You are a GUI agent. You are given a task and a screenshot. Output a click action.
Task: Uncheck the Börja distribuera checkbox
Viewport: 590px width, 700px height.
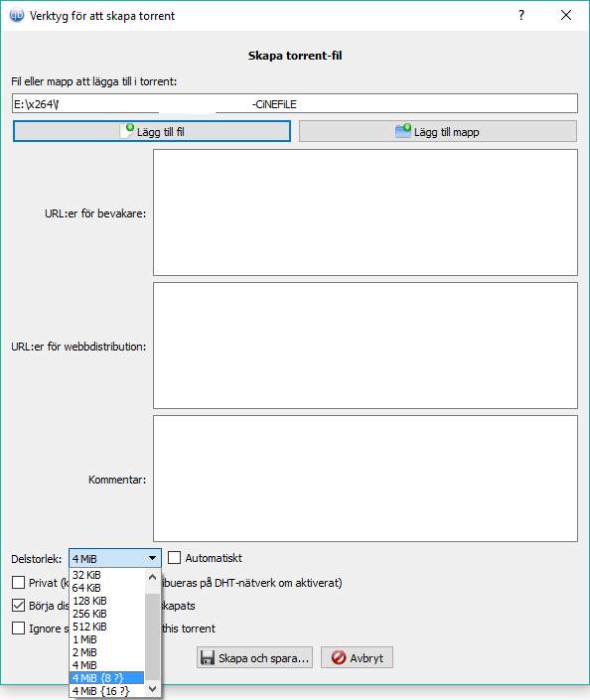click(x=18, y=606)
